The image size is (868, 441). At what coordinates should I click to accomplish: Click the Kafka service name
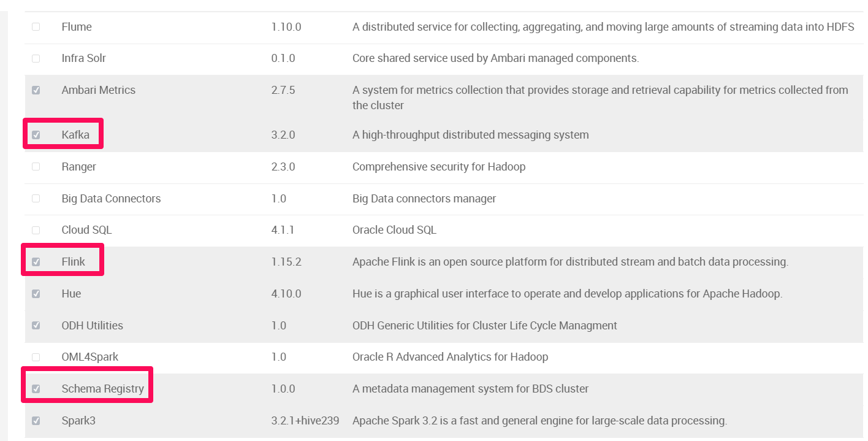click(x=75, y=135)
